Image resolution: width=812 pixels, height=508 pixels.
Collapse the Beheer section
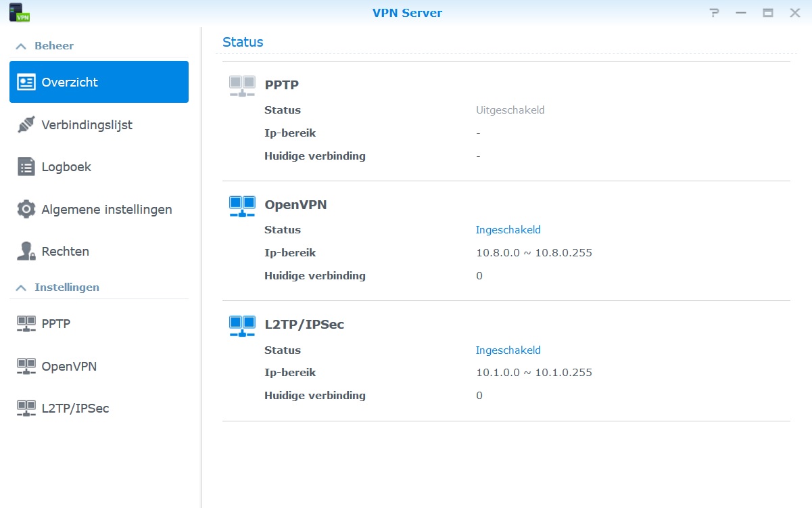coord(21,46)
